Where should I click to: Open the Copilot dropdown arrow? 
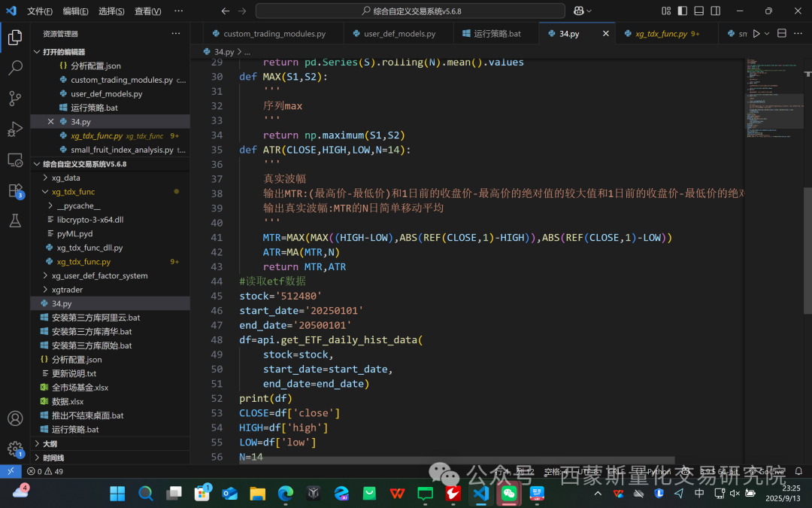click(x=589, y=11)
